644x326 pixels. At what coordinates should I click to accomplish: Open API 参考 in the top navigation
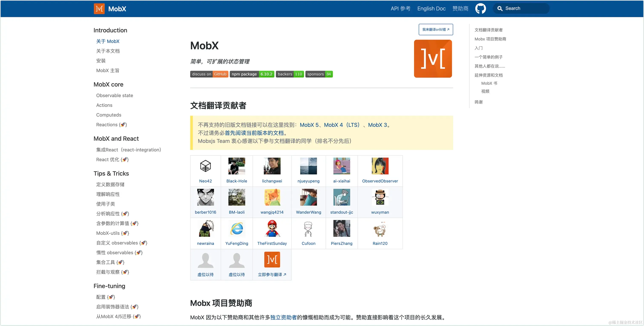click(401, 9)
